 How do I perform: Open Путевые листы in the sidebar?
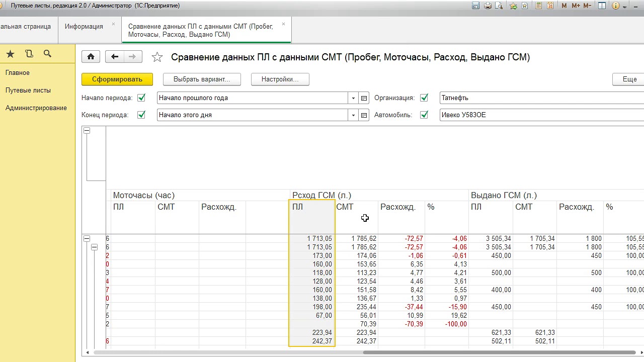coord(28,90)
